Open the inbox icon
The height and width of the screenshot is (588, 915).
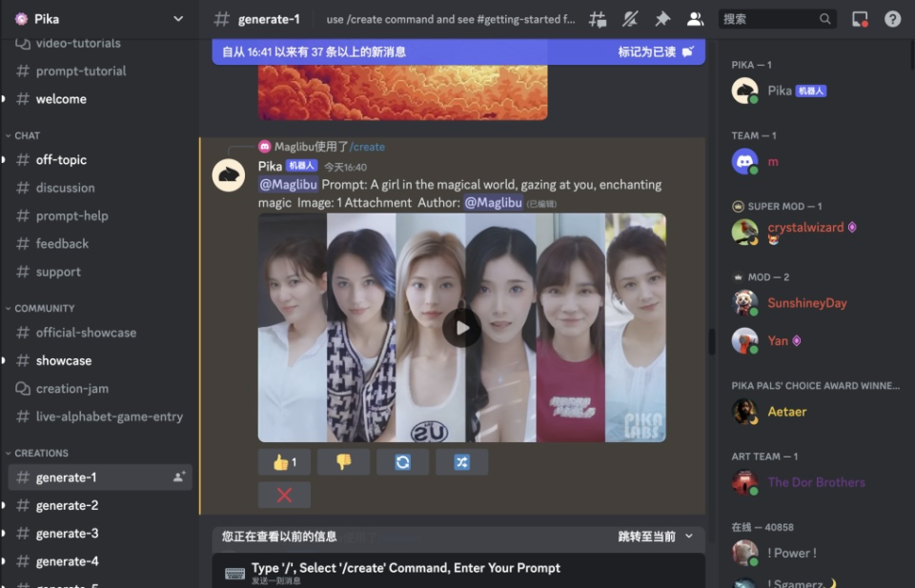(x=863, y=19)
